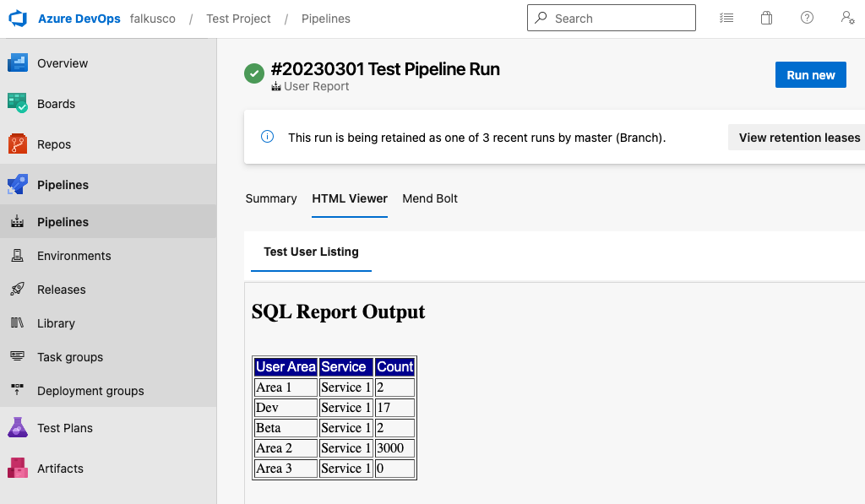Click the green success check icon
865x504 pixels.
pos(253,73)
